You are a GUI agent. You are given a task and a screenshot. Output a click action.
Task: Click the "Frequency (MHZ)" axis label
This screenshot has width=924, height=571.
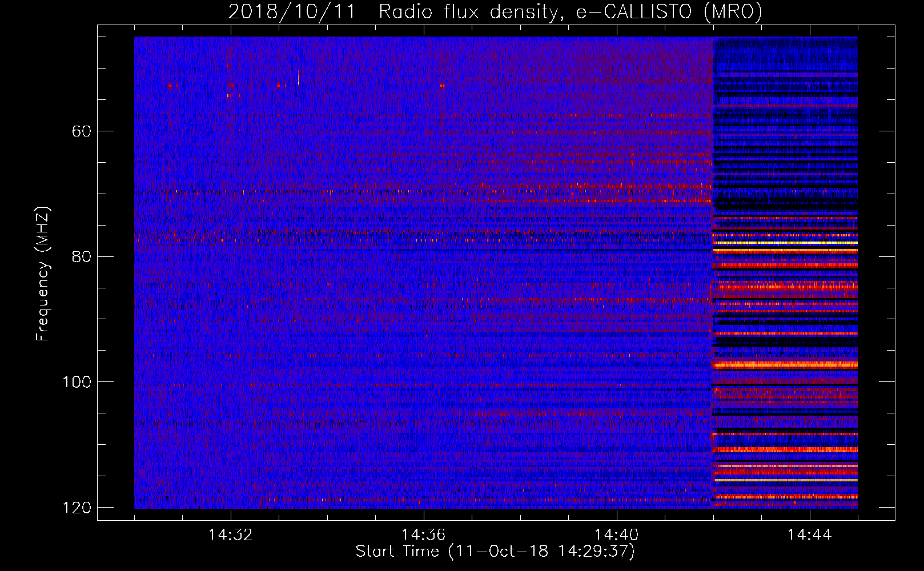point(43,274)
